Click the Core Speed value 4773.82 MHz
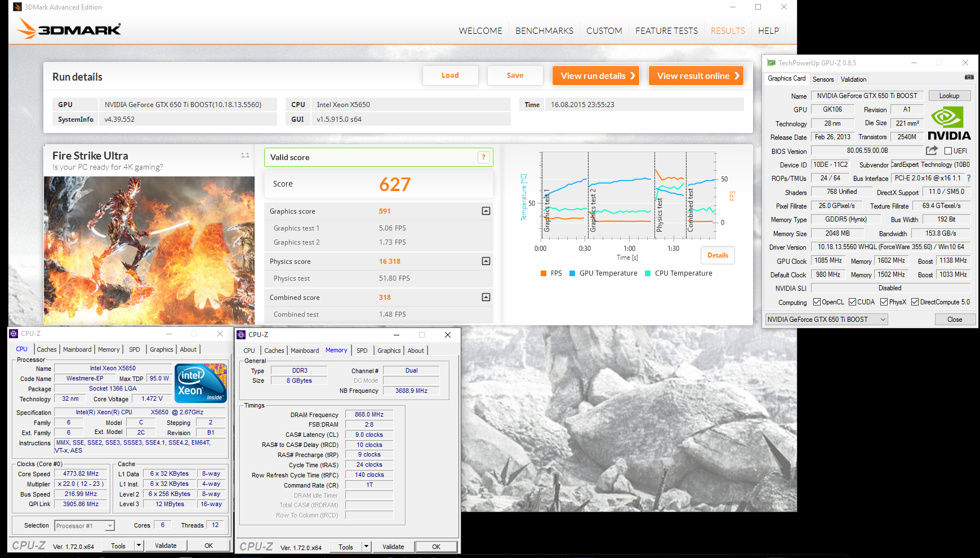 pyautogui.click(x=81, y=474)
